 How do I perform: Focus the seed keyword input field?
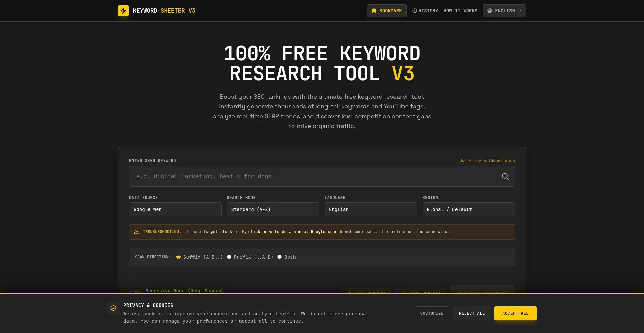(x=315, y=176)
